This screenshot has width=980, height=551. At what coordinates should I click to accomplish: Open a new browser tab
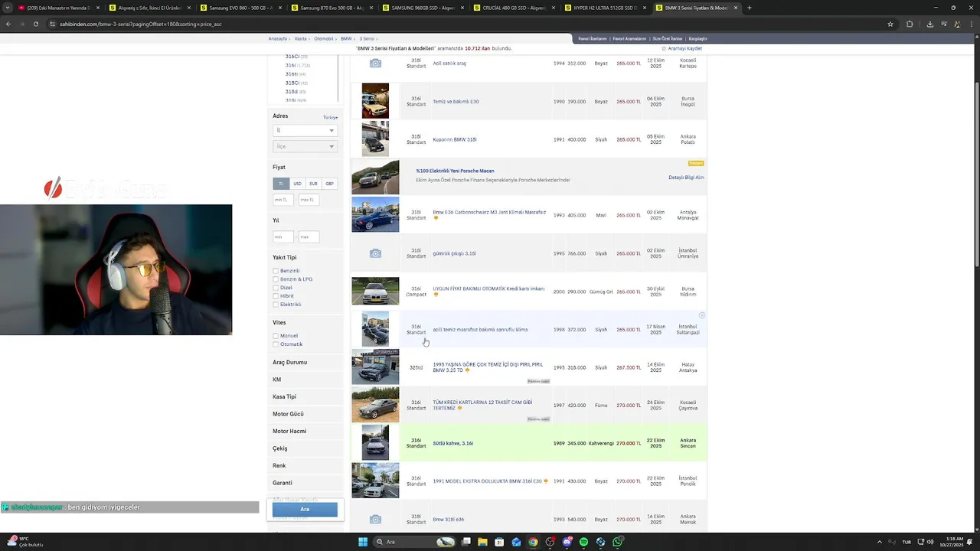749,8
